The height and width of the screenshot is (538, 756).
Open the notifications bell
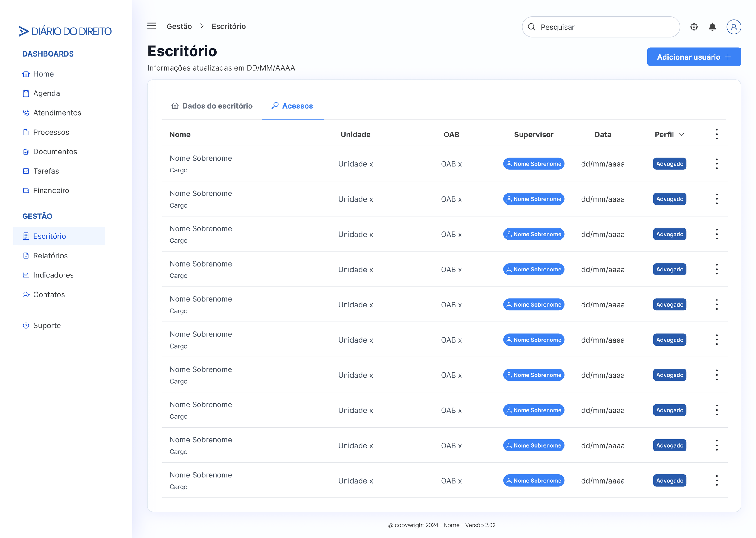coord(712,27)
